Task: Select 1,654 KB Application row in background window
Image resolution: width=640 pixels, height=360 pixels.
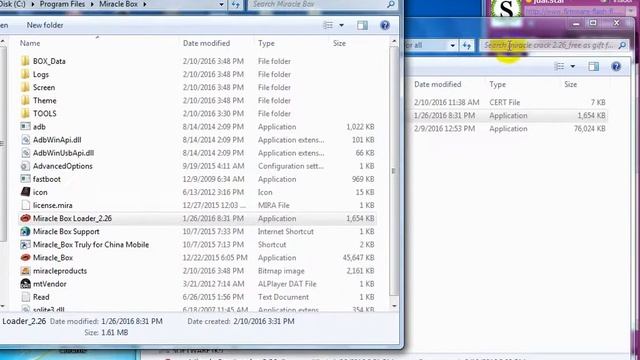Action: (509, 116)
